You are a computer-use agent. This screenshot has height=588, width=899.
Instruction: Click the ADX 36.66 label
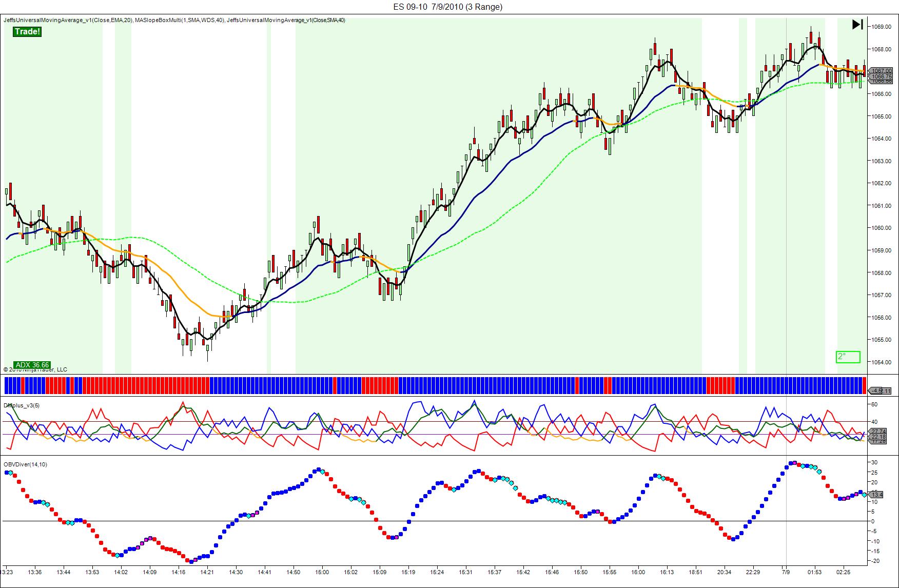click(32, 365)
